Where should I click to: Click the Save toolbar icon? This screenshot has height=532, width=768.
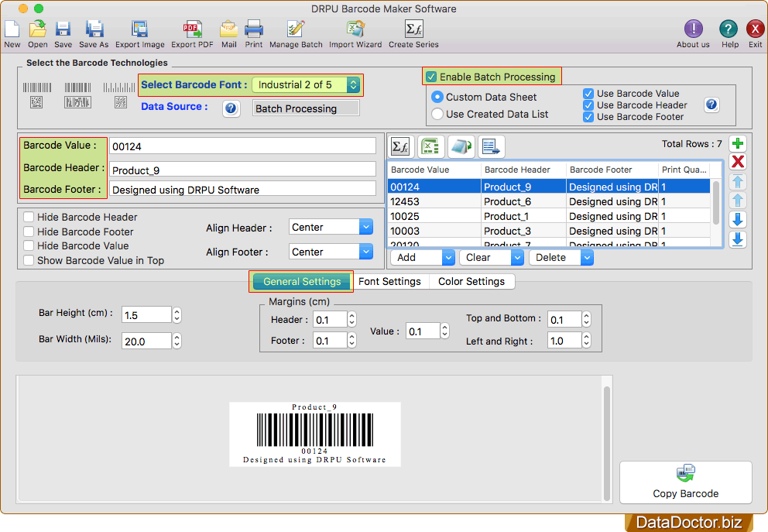point(63,29)
